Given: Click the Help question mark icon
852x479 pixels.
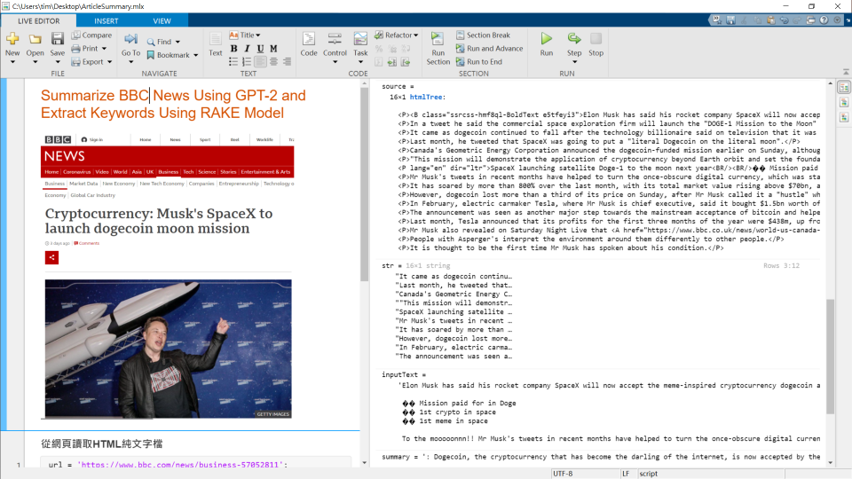Looking at the screenshot, I should [824, 20].
